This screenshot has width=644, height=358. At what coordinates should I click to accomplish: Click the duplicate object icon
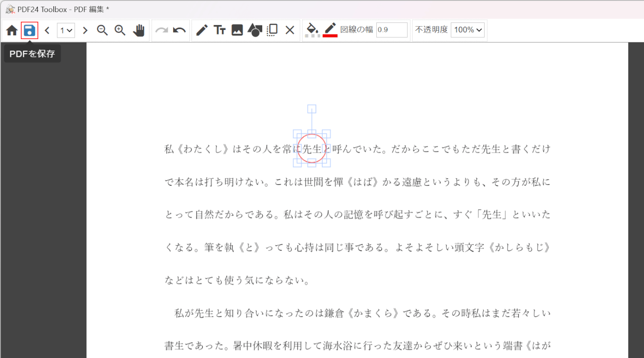[x=272, y=30]
